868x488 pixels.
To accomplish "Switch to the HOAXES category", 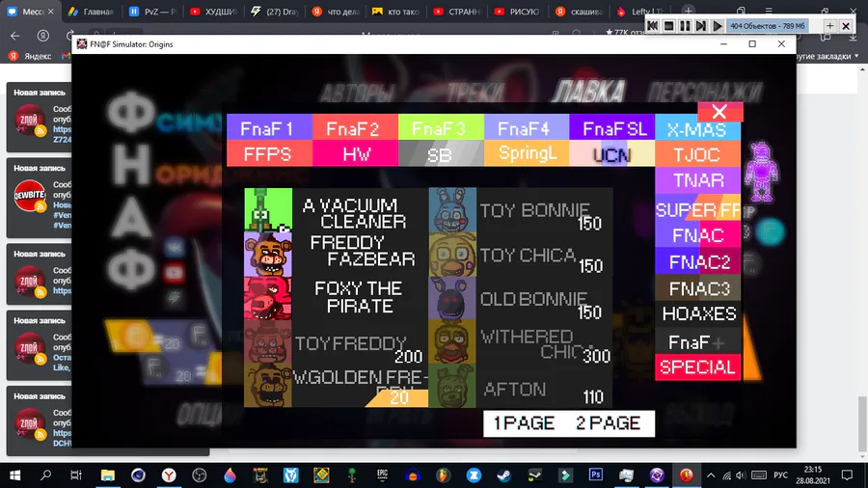I will coord(697,313).
